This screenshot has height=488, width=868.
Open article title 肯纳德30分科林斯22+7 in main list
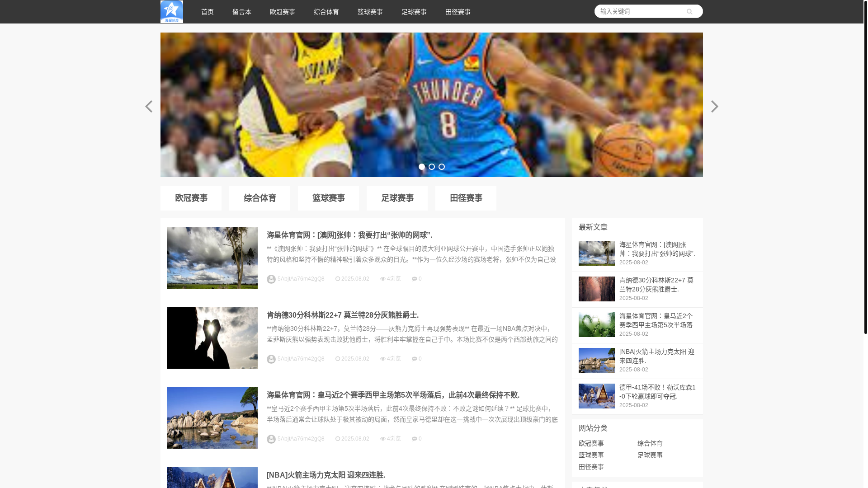(x=343, y=315)
